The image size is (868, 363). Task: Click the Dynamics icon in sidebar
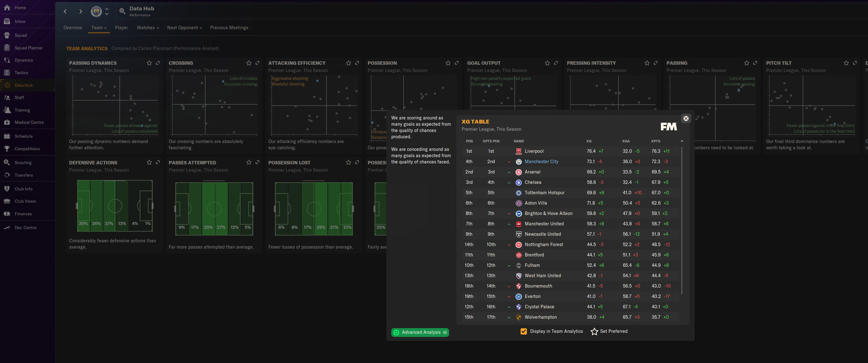click(7, 60)
